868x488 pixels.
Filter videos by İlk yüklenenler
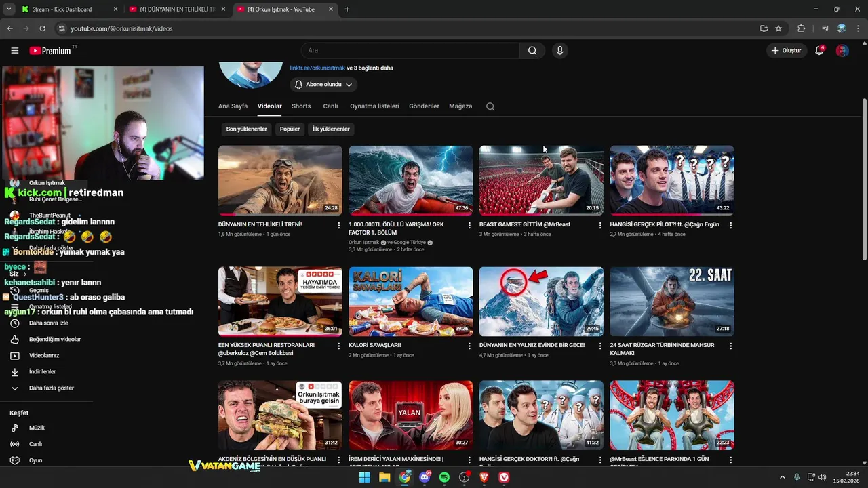(331, 129)
